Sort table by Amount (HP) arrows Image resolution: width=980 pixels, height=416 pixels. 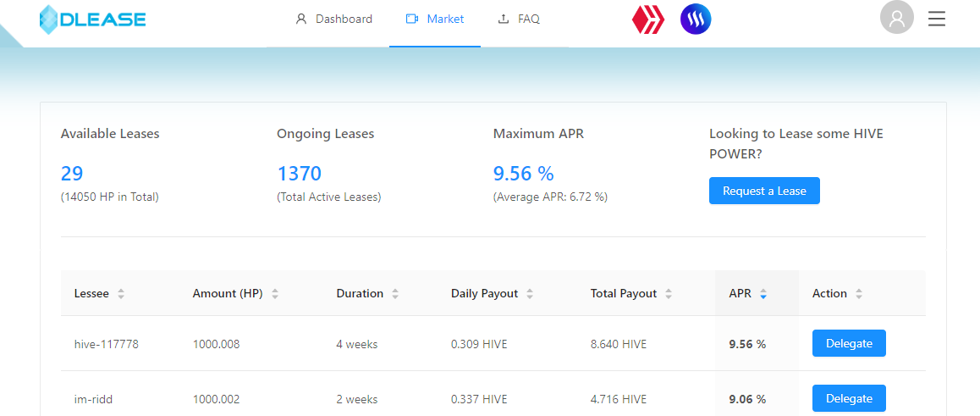(275, 293)
